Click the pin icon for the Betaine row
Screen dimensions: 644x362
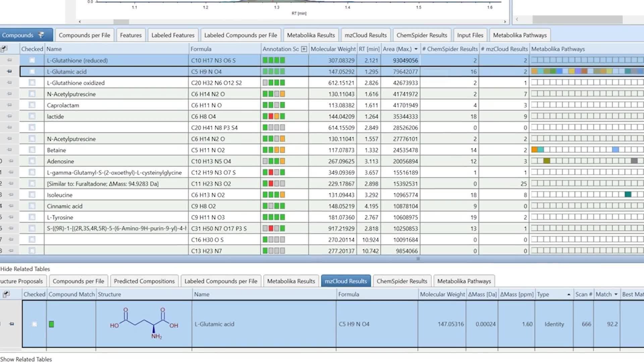(9, 150)
